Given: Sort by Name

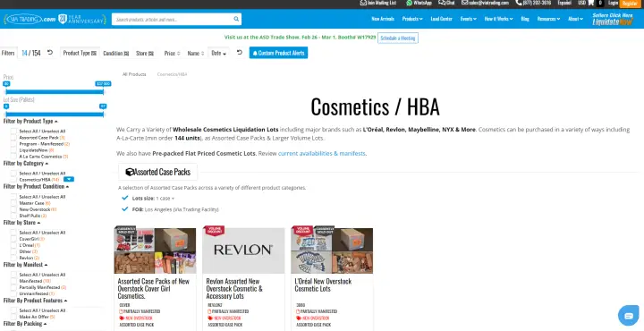Looking at the screenshot, I should click(196, 53).
